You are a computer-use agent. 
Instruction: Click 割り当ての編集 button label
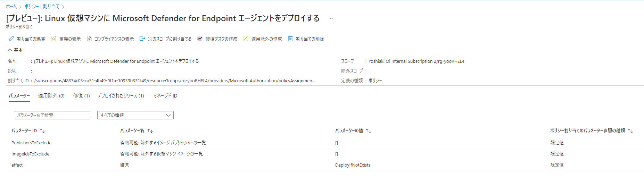click(x=31, y=39)
